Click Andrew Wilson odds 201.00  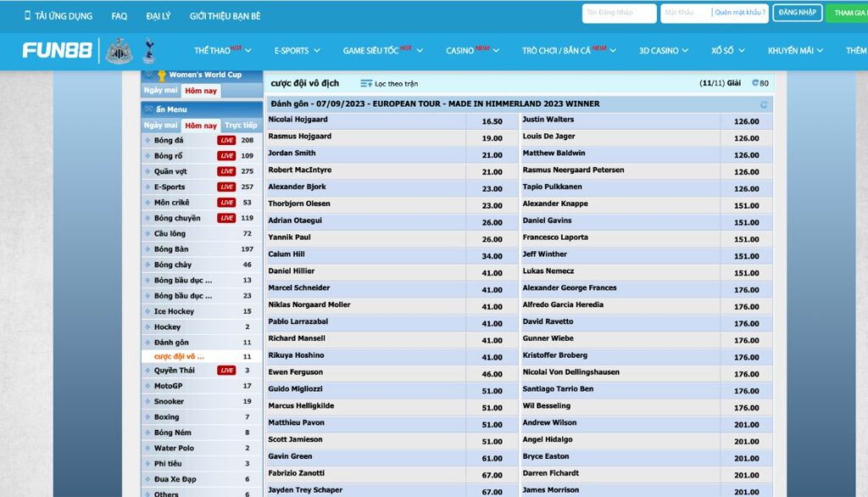click(746, 424)
